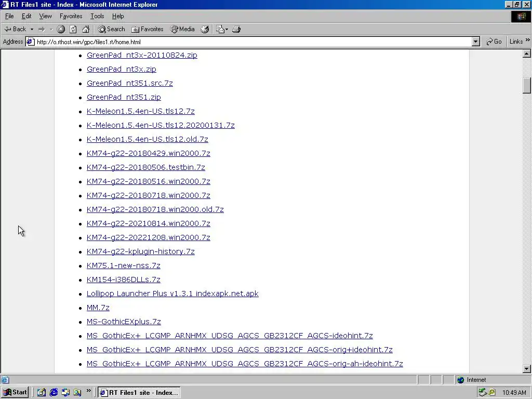The image size is (532, 399).
Task: Refresh the current page
Action: (x=73, y=29)
